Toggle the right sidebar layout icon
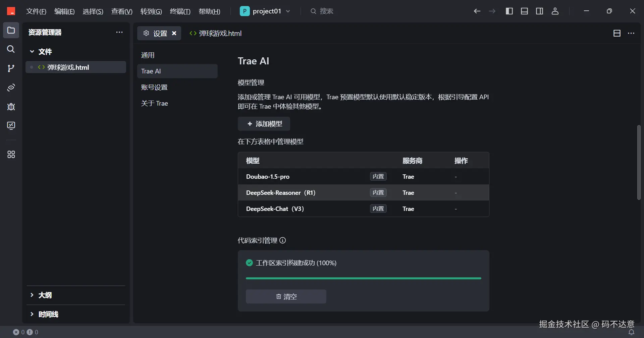This screenshot has width=644, height=338. point(539,11)
